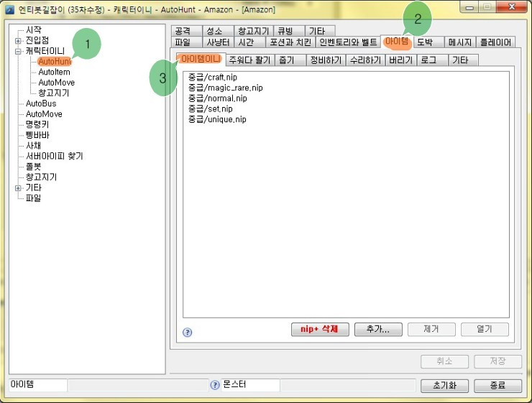Click the 종료 button
The image size is (532, 403).
click(497, 385)
